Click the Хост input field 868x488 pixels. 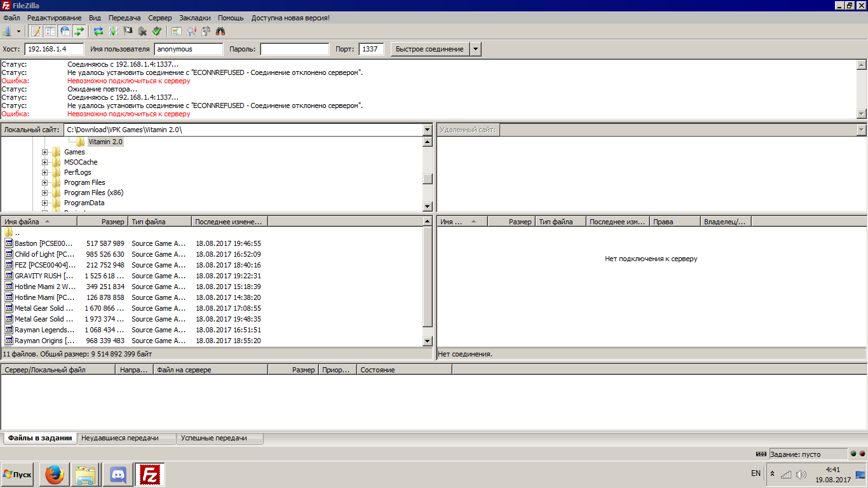(54, 49)
